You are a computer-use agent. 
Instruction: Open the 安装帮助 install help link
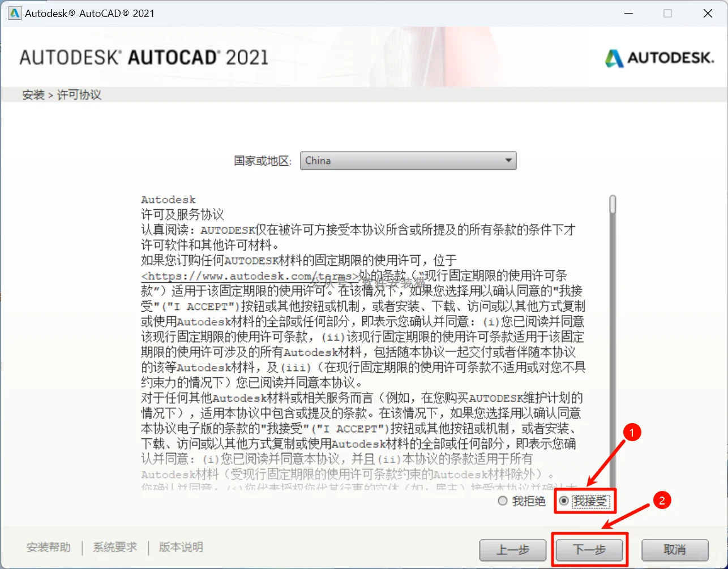(48, 547)
